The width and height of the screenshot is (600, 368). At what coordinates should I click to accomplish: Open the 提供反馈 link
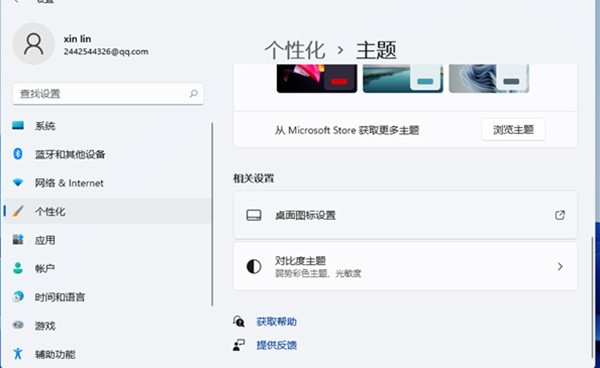(x=277, y=345)
